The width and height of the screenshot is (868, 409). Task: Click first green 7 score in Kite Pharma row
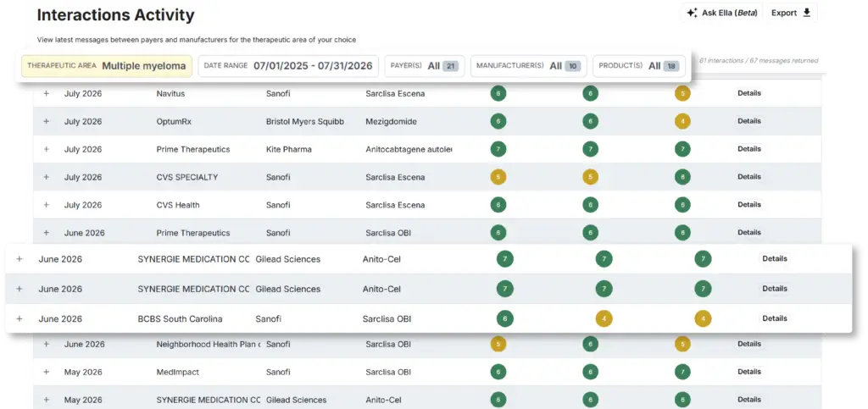(x=498, y=149)
